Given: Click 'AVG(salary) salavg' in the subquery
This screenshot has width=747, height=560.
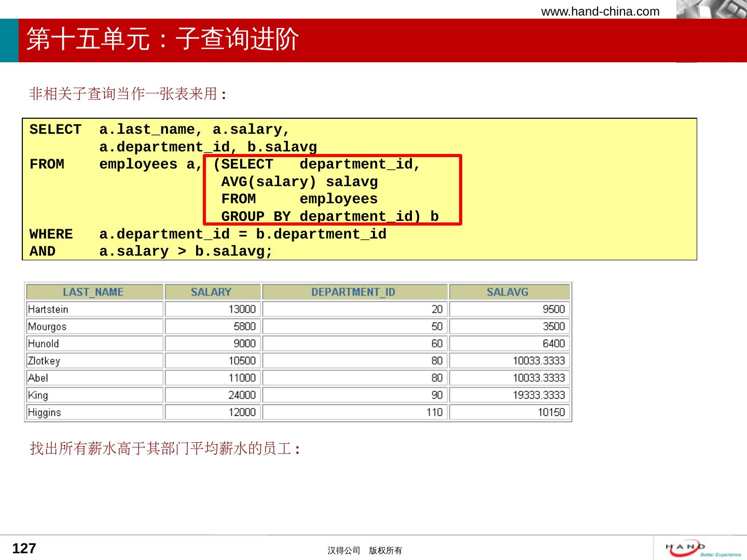Looking at the screenshot, I should point(299,182).
